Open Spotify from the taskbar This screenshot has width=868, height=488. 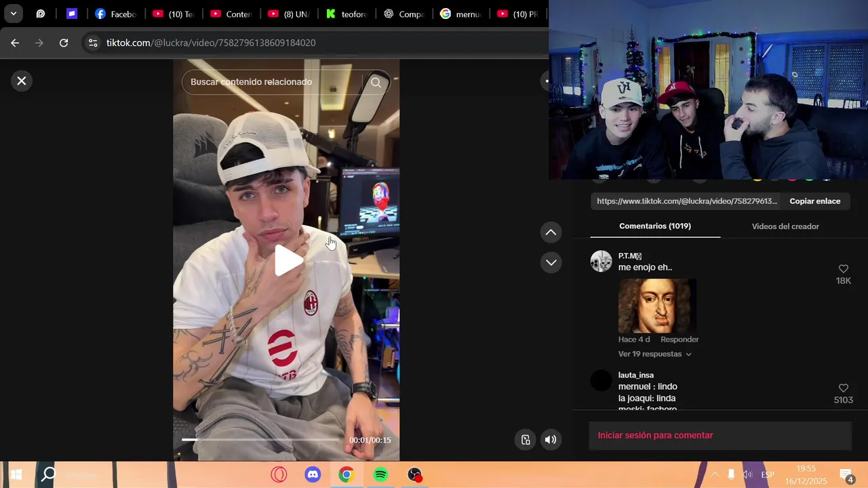point(380,475)
